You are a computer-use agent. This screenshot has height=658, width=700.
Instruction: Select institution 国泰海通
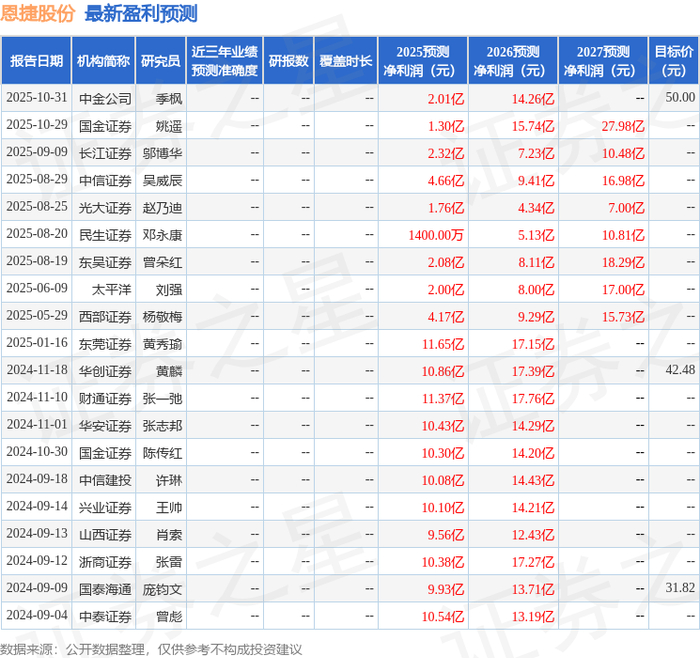coord(105,590)
